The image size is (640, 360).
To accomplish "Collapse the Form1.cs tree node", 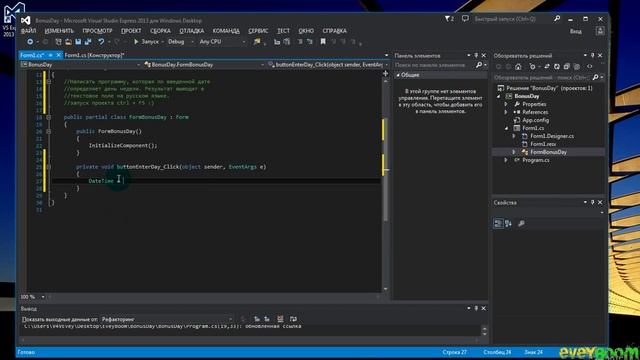I will point(506,128).
